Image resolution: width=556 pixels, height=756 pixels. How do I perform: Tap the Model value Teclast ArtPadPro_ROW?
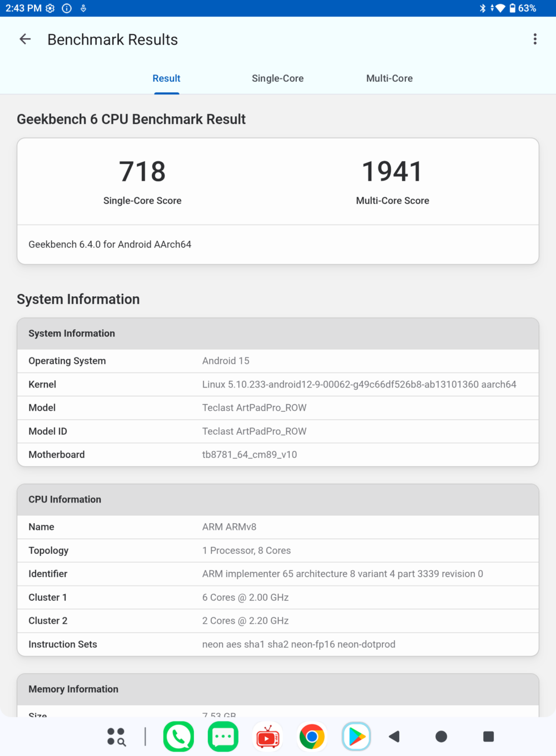(x=254, y=408)
